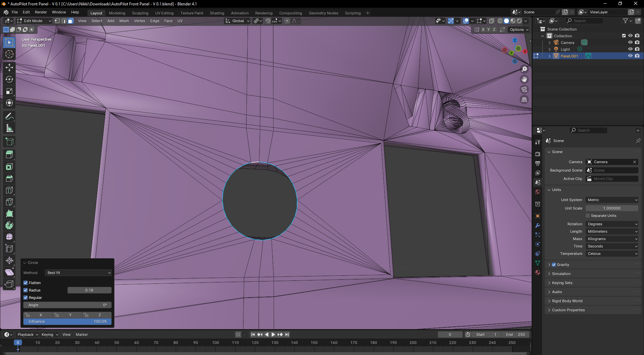Click the Influence slider

click(67, 321)
